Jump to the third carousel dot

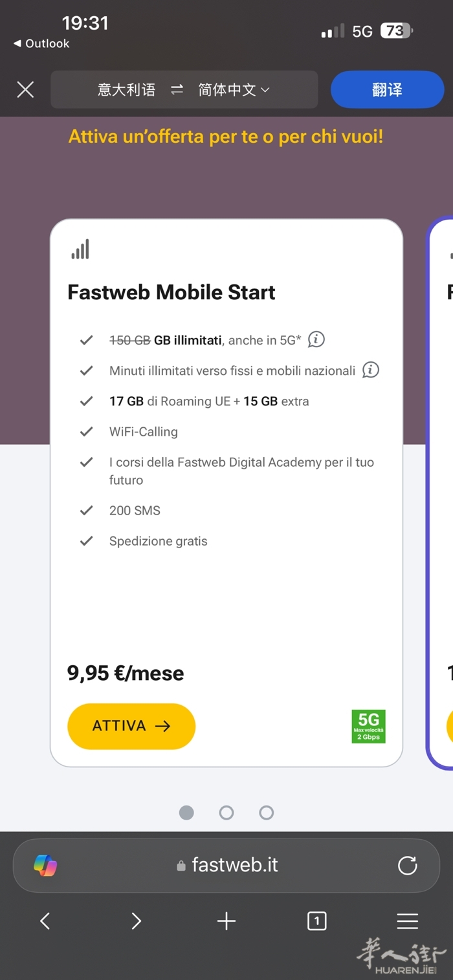(267, 813)
